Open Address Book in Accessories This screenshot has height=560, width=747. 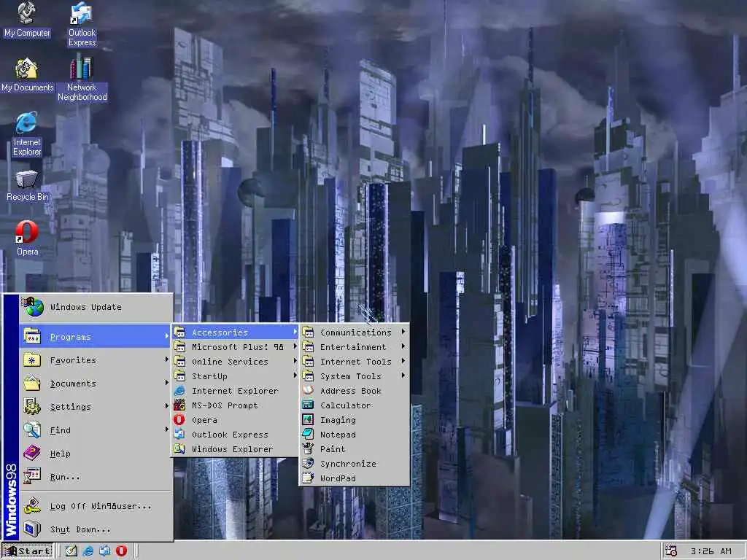[354, 391]
